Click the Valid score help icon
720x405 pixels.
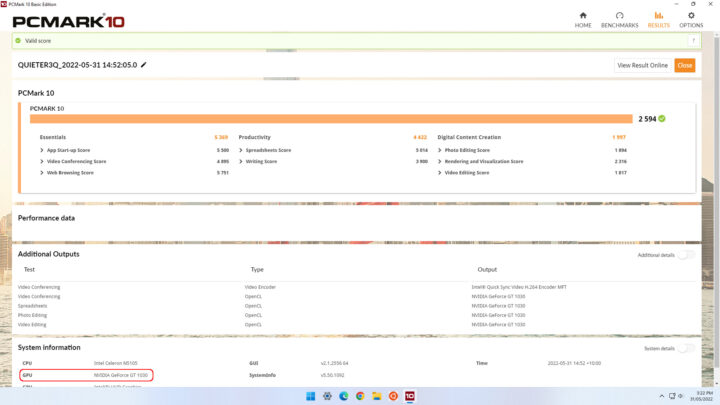[693, 41]
